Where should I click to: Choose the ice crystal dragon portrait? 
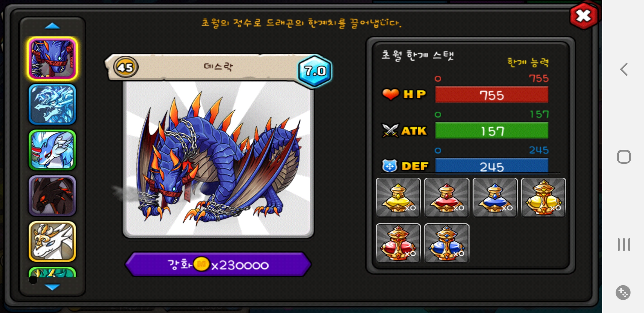(x=52, y=104)
